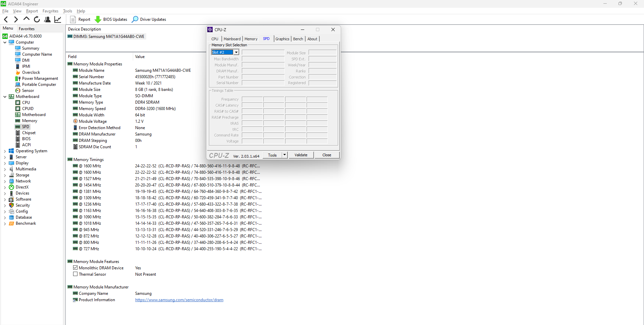Click the user profile toolbar icon
Viewport: 644px width, 325px height.
(x=47, y=19)
